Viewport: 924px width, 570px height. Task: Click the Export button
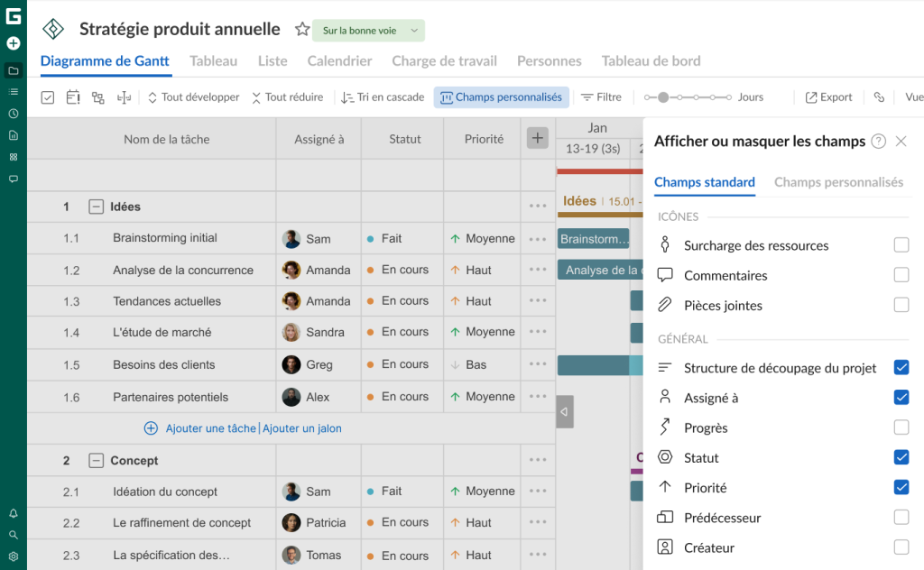828,97
